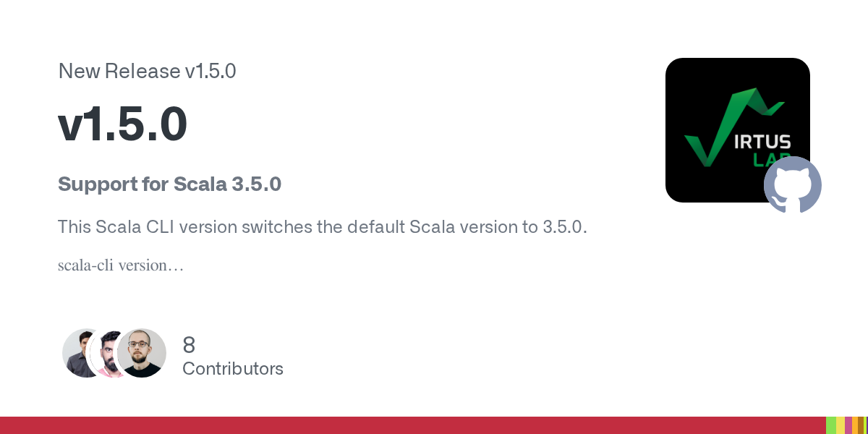The width and height of the screenshot is (868, 434).
Task: Click the red language bar segment
Action: click(412, 425)
